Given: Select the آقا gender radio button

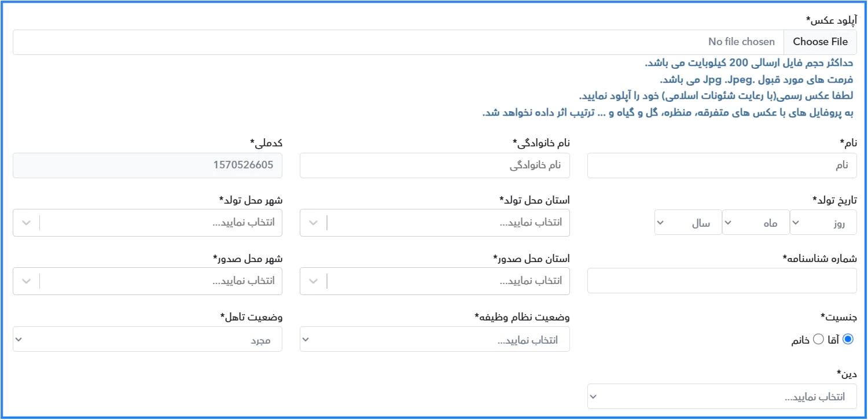Looking at the screenshot, I should [848, 340].
